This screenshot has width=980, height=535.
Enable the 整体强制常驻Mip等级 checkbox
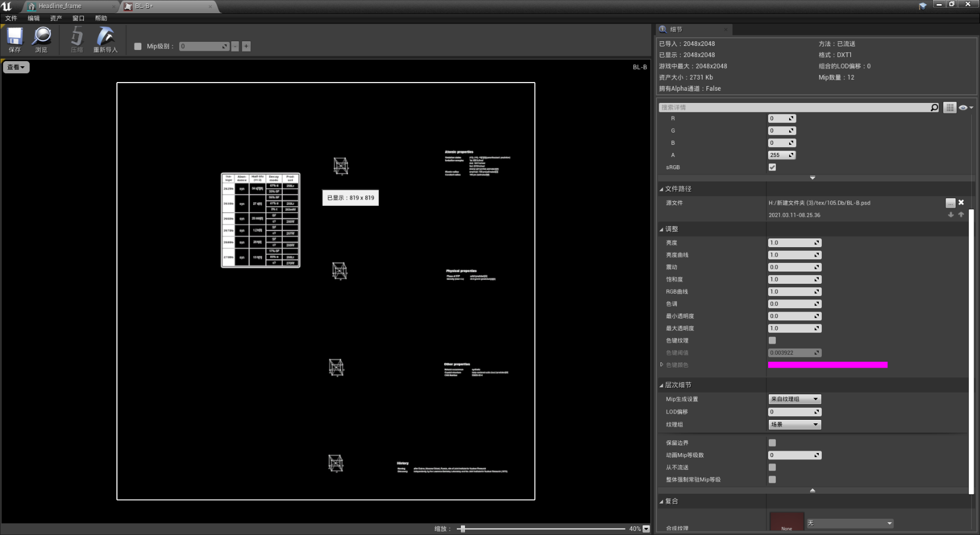tap(772, 480)
